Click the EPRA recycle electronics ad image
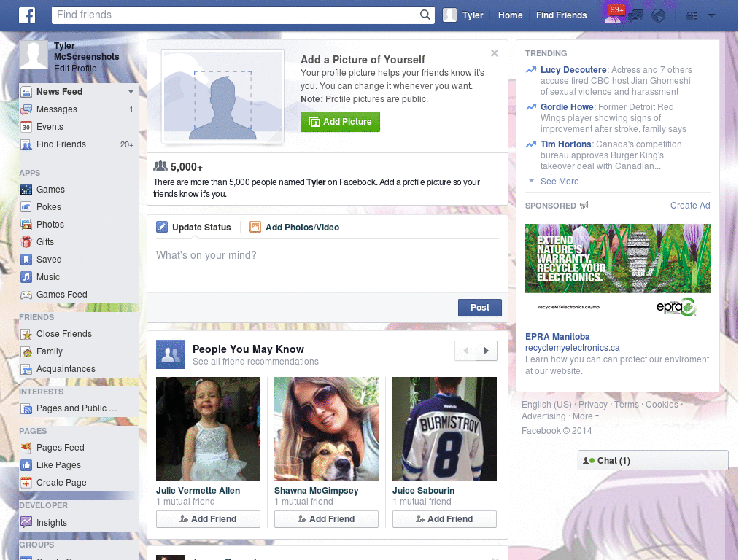747x560 pixels. click(x=617, y=271)
